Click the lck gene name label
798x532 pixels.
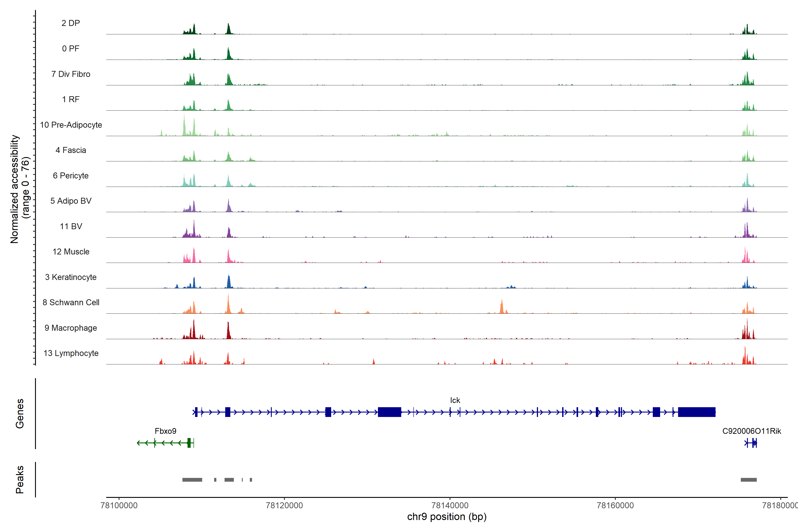click(455, 400)
